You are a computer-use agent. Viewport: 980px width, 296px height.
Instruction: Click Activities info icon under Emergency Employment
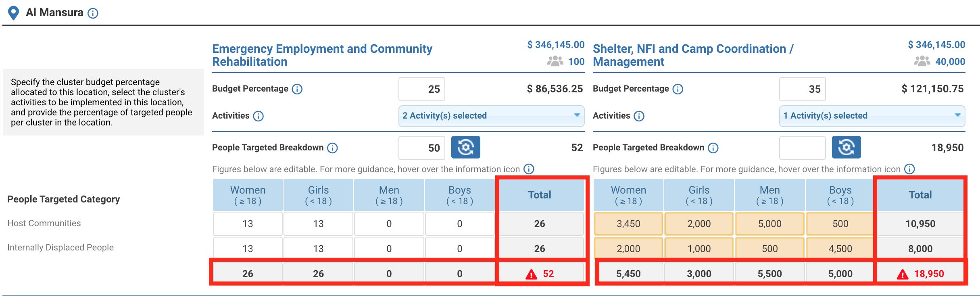click(259, 116)
